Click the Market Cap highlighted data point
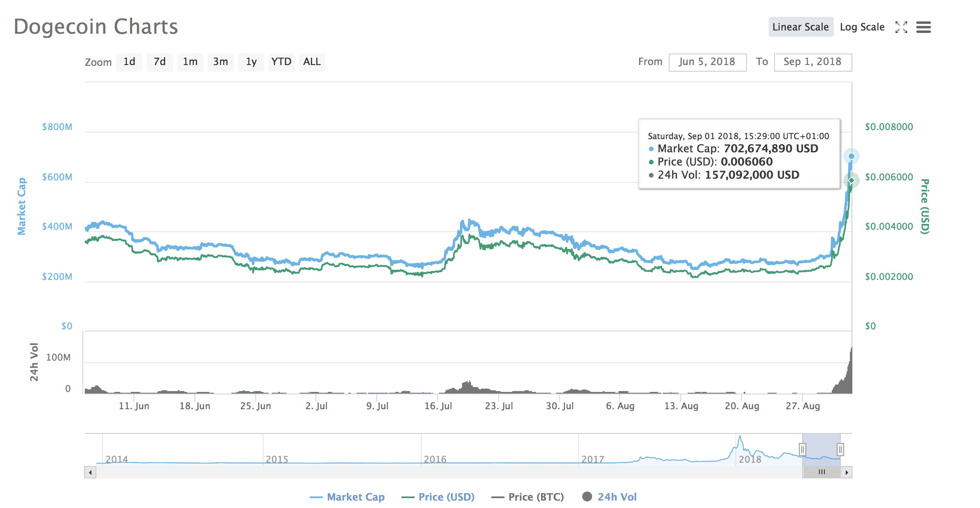This screenshot has width=980, height=508. (851, 156)
